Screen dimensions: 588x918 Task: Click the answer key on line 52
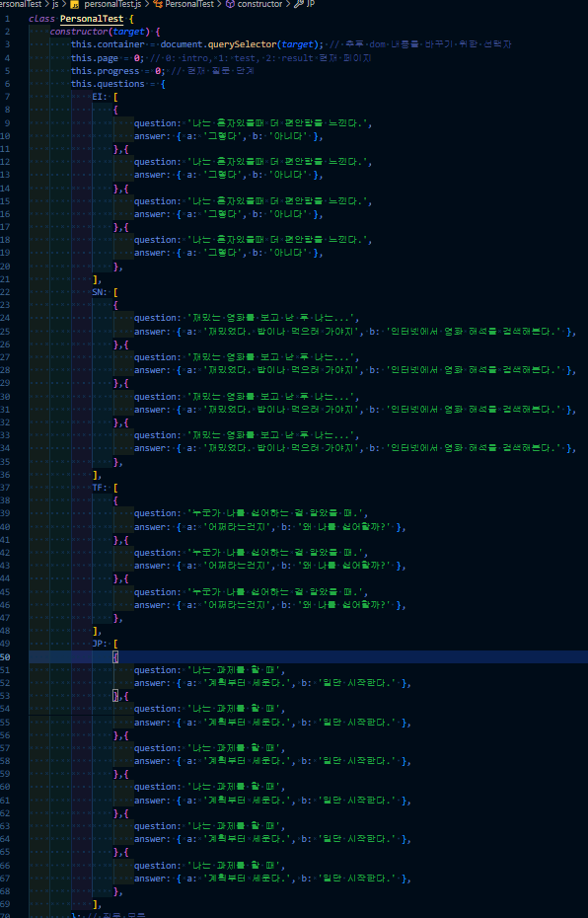tap(150, 683)
